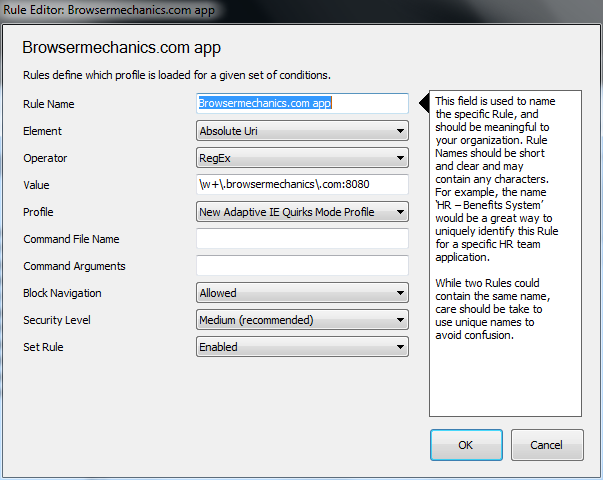Click the Command File Name label
Screen dimensions: 603x480
click(x=72, y=239)
